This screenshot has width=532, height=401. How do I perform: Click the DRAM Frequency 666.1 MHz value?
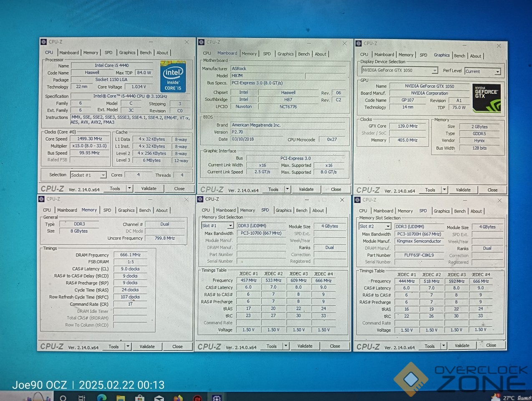130,254
